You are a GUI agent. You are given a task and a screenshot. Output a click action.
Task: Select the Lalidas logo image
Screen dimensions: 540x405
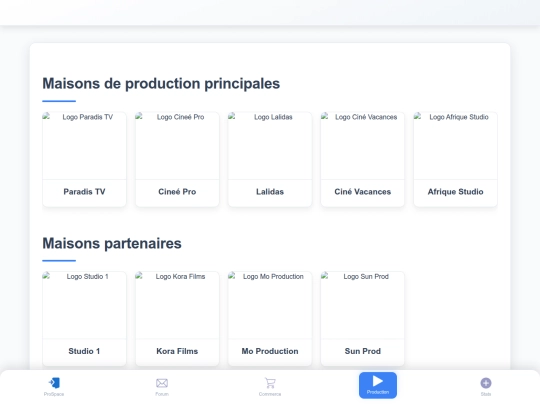pos(270,146)
